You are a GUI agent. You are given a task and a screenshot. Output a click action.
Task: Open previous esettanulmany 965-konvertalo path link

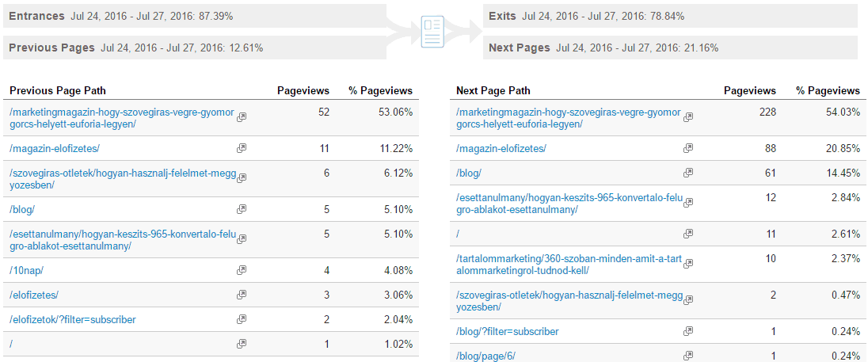tap(123, 240)
